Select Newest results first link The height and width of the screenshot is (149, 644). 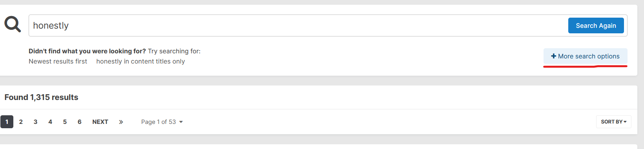click(x=58, y=61)
